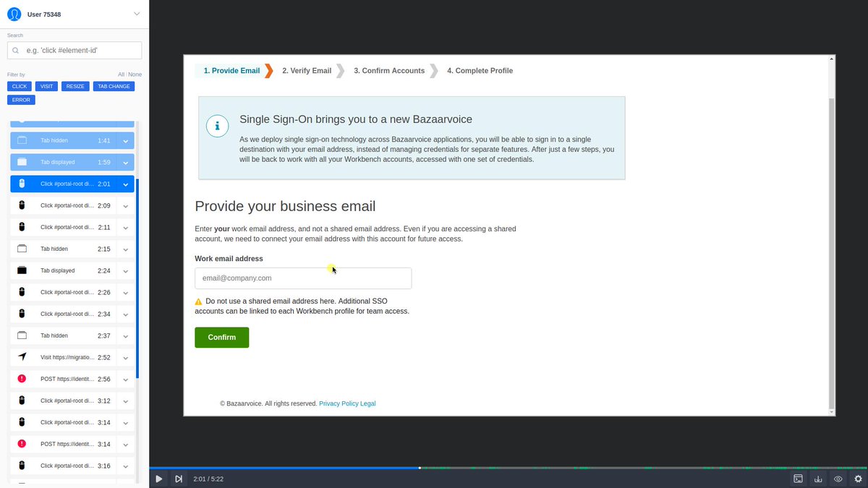Select the Visit https://migratio... event text
This screenshot has width=868, height=488.
pyautogui.click(x=67, y=357)
